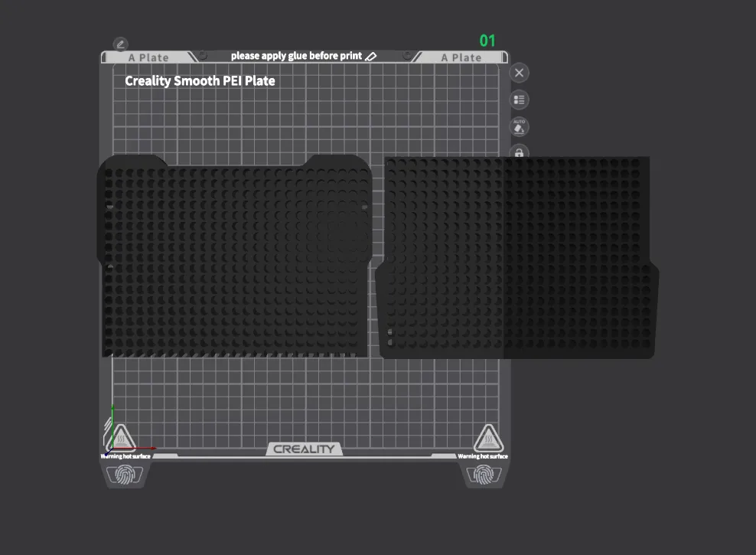Click the auto orient plate icon
Image resolution: width=756 pixels, height=555 pixels.
(x=520, y=127)
